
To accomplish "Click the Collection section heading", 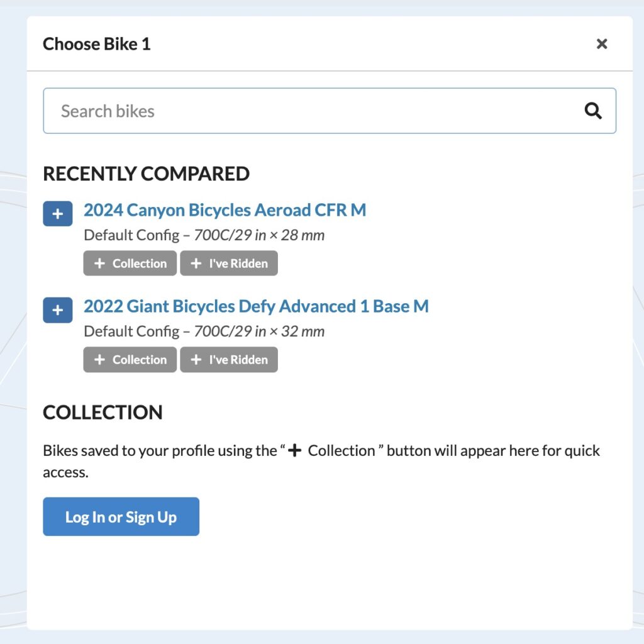I will click(103, 413).
